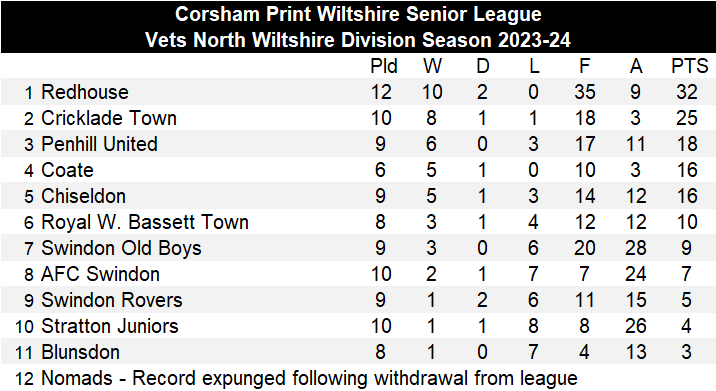This screenshot has height=391, width=716.
Task: Click the Blunsdon team name
Action: pyautogui.click(x=81, y=353)
